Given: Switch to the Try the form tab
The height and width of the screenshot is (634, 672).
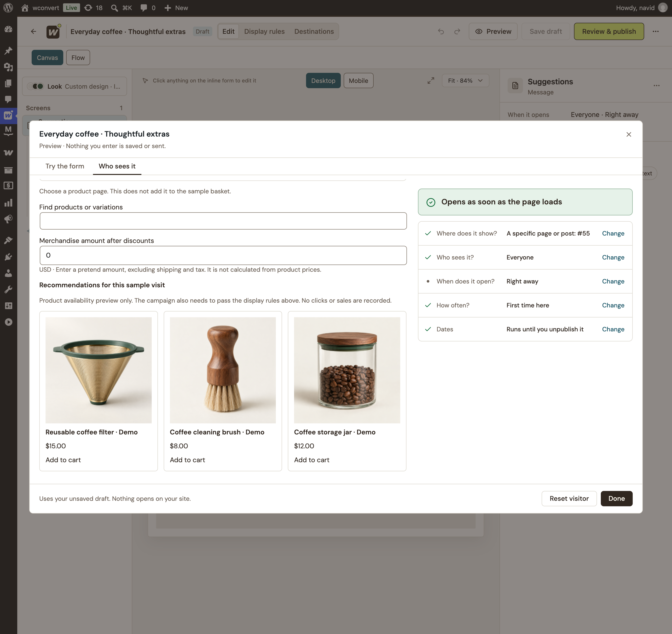Looking at the screenshot, I should (x=64, y=166).
